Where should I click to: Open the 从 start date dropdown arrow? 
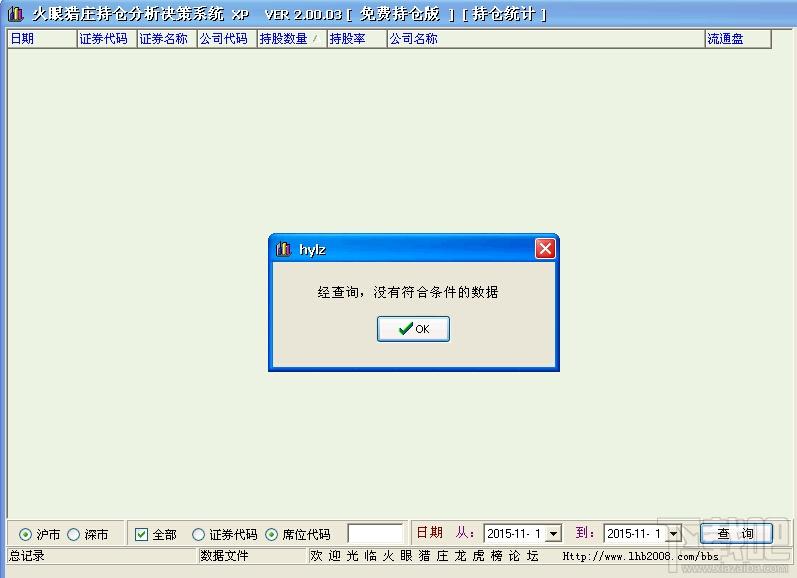[554, 534]
